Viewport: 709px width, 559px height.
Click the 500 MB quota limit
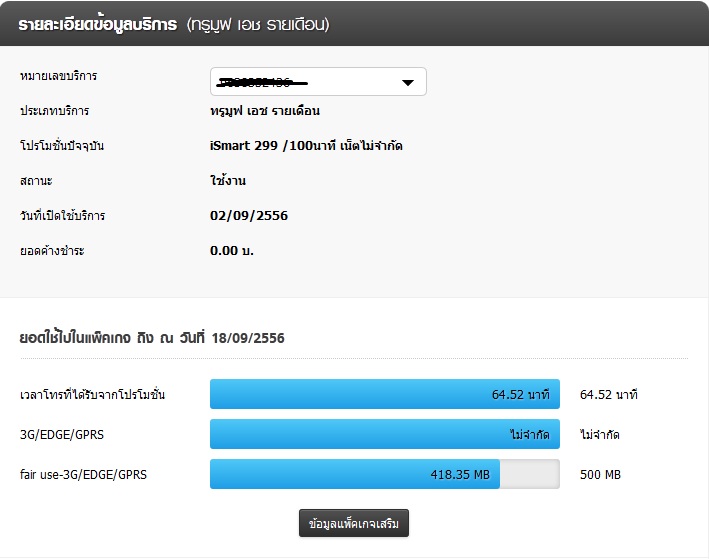pos(600,474)
